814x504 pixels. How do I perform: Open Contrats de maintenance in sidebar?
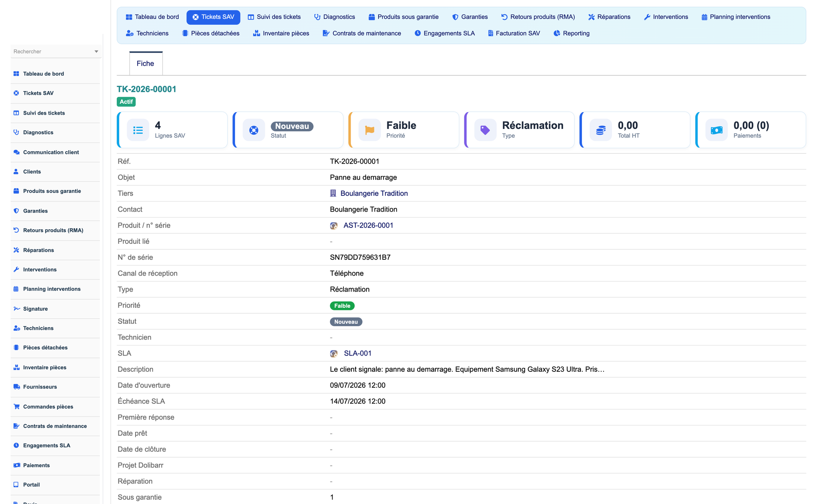(55, 426)
